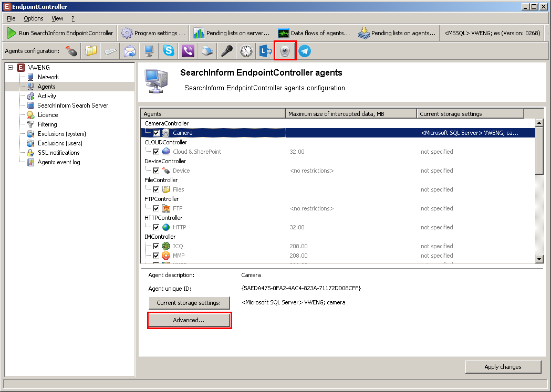Open the keyboard agent configuration icon
The width and height of the screenshot is (551, 392).
click(x=110, y=51)
